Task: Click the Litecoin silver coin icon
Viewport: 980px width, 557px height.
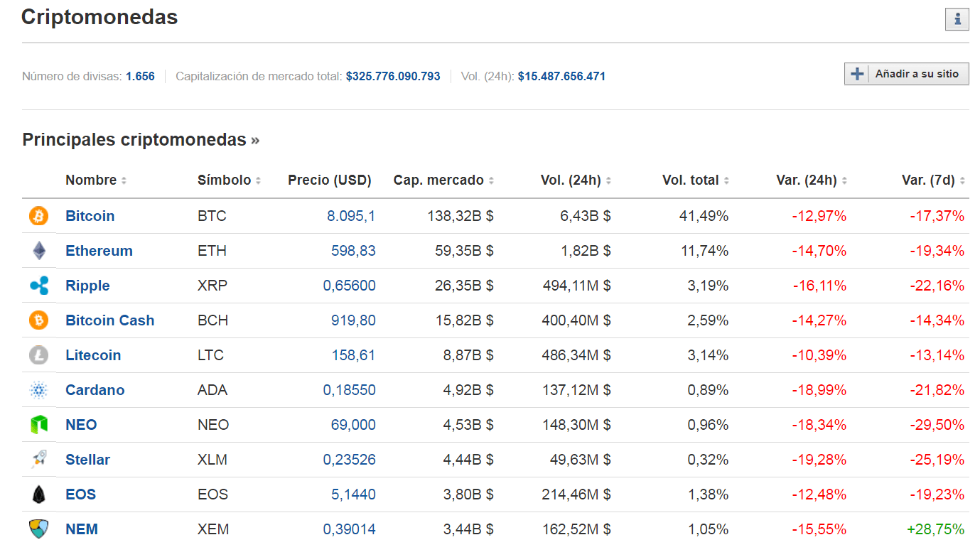Action: pyautogui.click(x=38, y=355)
